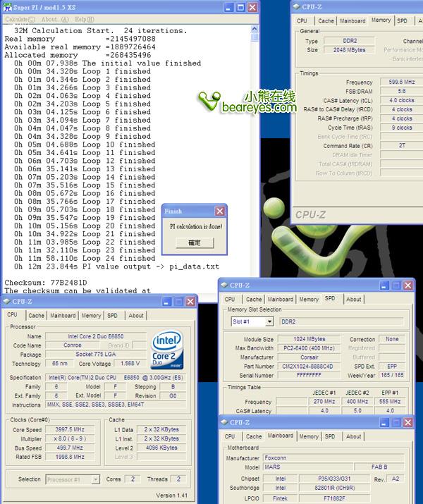423x504 pixels.
Task: Switch to CPU tab in top-right CPU-Z
Action: coord(302,21)
